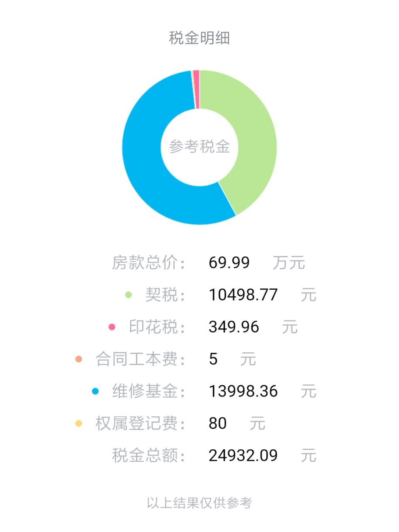Screen dimensions: 399x532
Task: Click the 24932.09 total tax amount
Action: pos(243,455)
